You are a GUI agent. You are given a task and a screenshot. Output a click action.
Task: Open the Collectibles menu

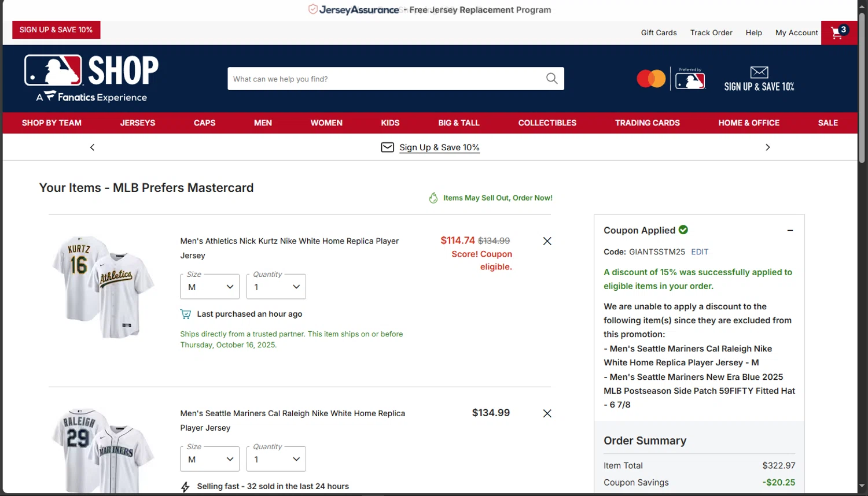click(x=547, y=123)
